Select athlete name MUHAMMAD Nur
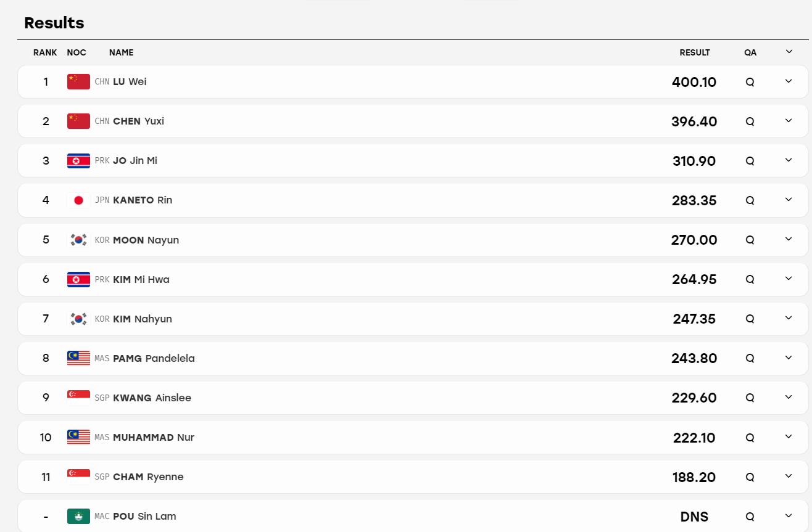The width and height of the screenshot is (812, 532). (154, 437)
